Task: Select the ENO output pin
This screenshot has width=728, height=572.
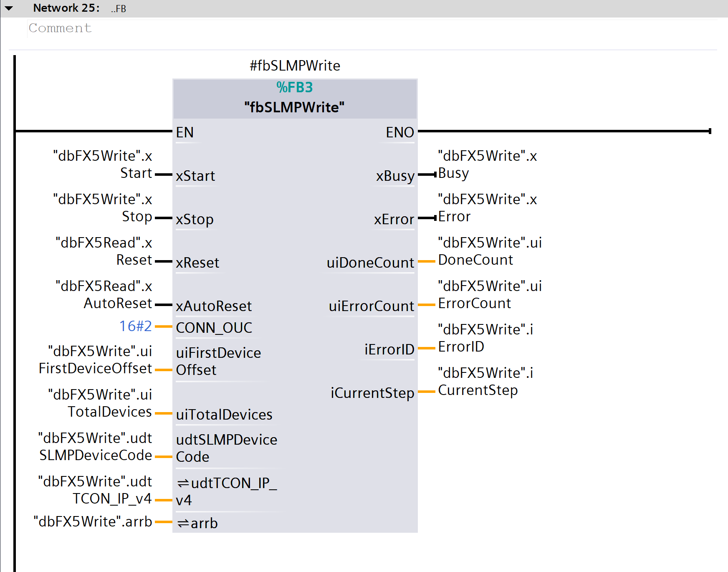Action: click(x=399, y=132)
